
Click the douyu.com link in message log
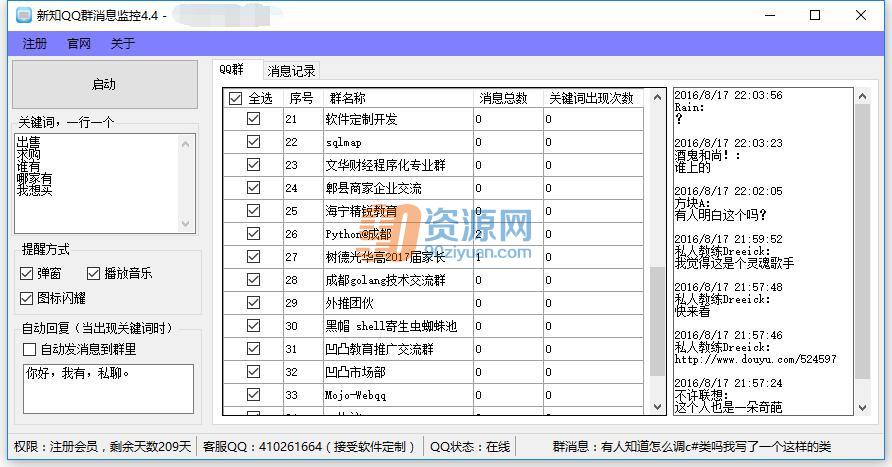[755, 359]
